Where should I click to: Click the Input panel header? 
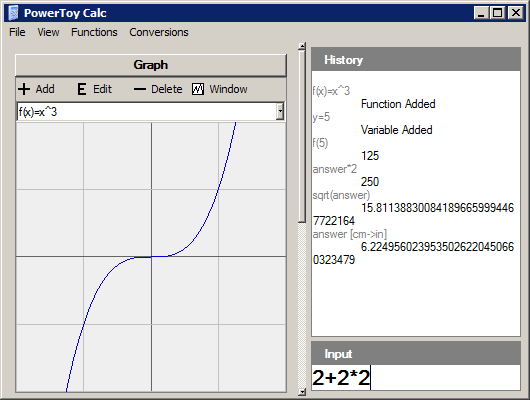coord(416,353)
